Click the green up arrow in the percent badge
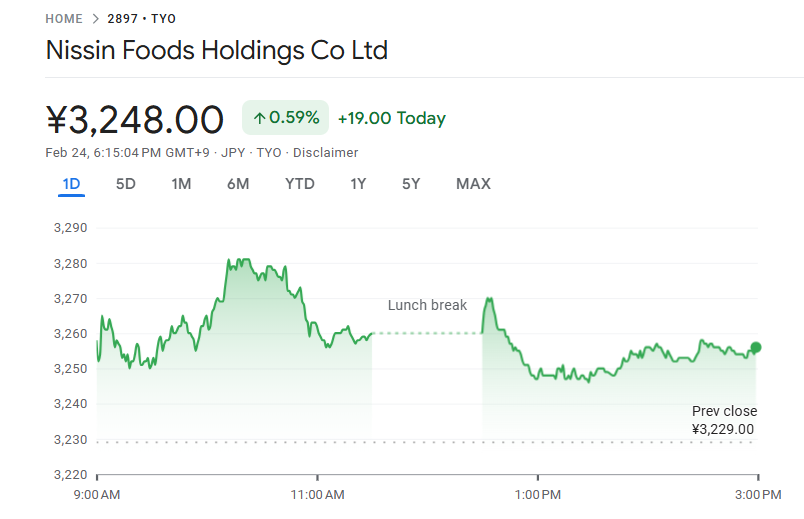The width and height of the screenshot is (804, 519). pyautogui.click(x=259, y=118)
